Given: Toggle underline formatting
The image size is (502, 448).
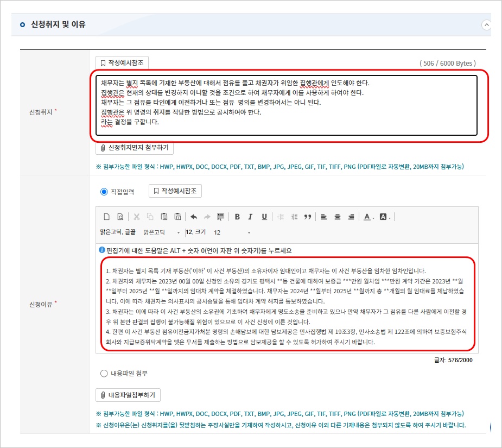Looking at the screenshot, I should [264, 217].
